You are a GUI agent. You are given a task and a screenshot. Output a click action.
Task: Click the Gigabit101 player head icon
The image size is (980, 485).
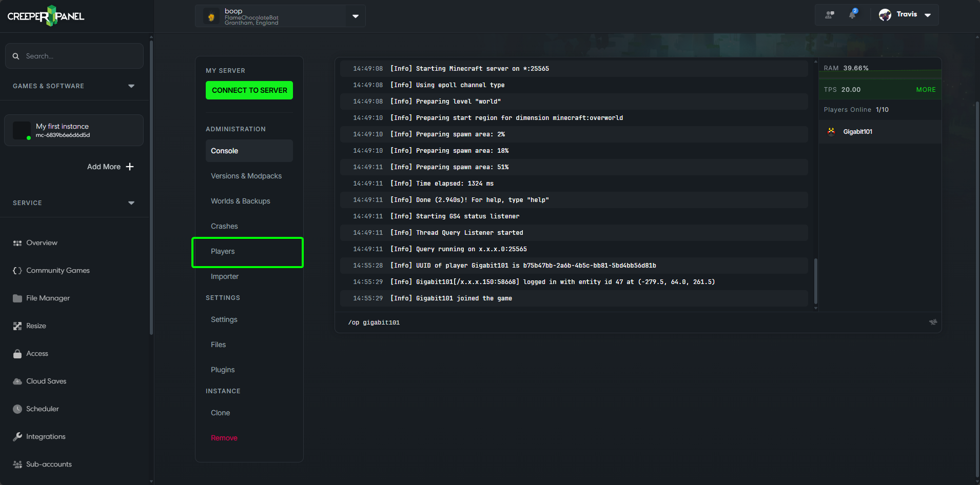pyautogui.click(x=831, y=131)
